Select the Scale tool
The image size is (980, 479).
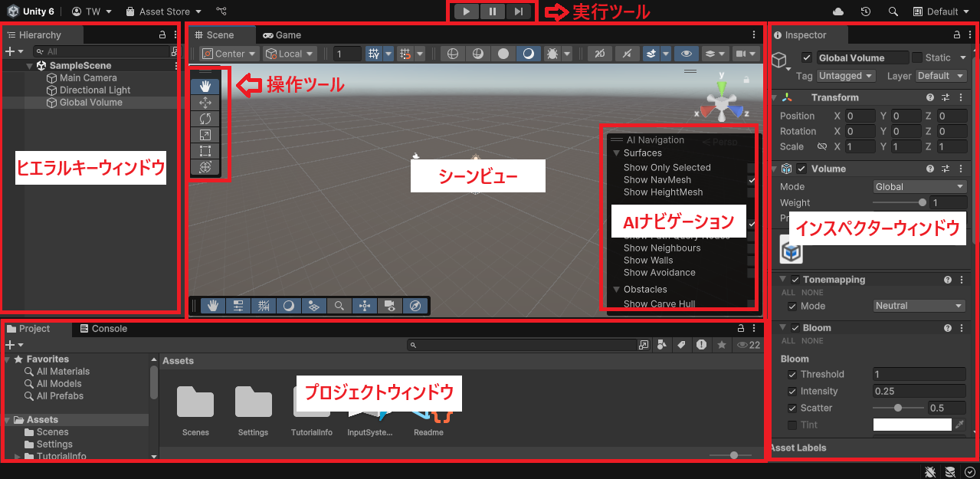(x=205, y=134)
